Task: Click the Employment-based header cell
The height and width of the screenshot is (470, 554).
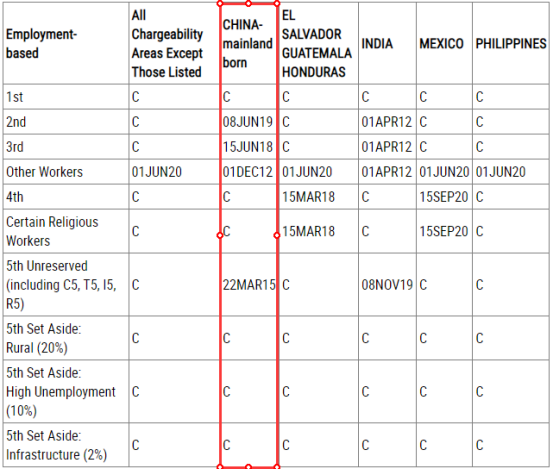Action: click(66, 43)
